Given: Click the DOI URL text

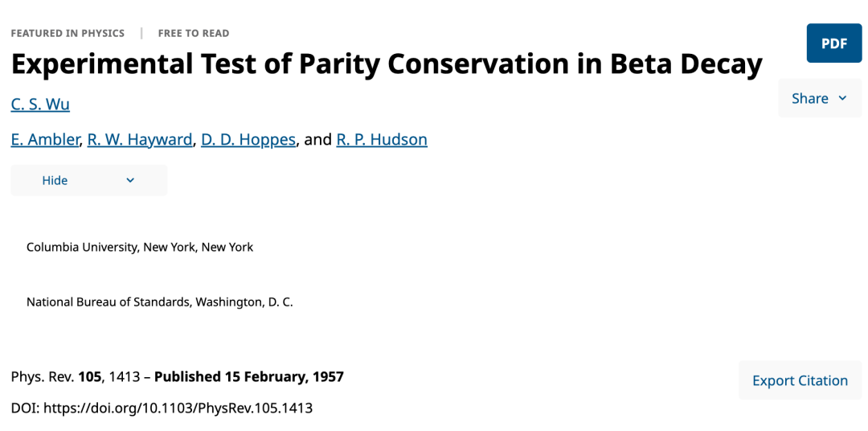Looking at the screenshot, I should pos(178,408).
